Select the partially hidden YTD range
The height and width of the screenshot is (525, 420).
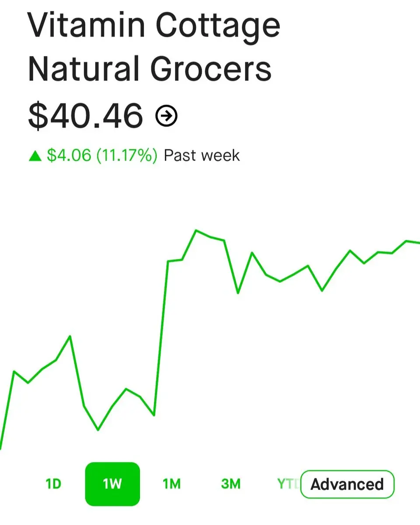[x=288, y=484]
